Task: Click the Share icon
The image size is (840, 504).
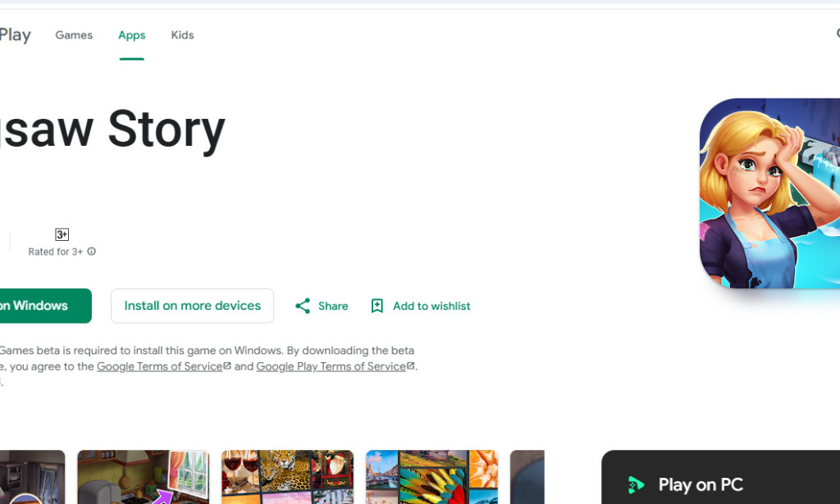Action: click(x=303, y=306)
